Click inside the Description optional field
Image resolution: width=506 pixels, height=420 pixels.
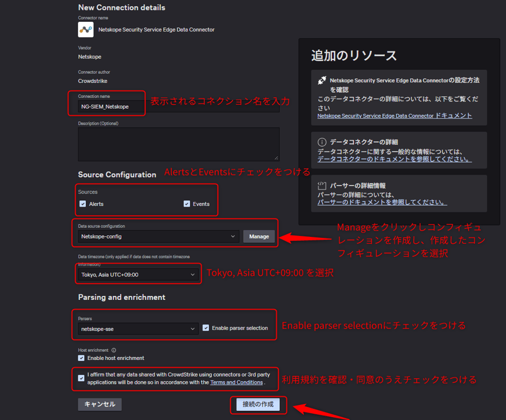pyautogui.click(x=177, y=143)
